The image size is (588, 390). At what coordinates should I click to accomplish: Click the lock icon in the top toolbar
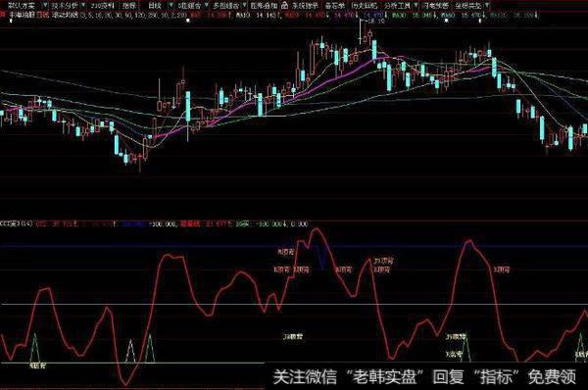284,6
